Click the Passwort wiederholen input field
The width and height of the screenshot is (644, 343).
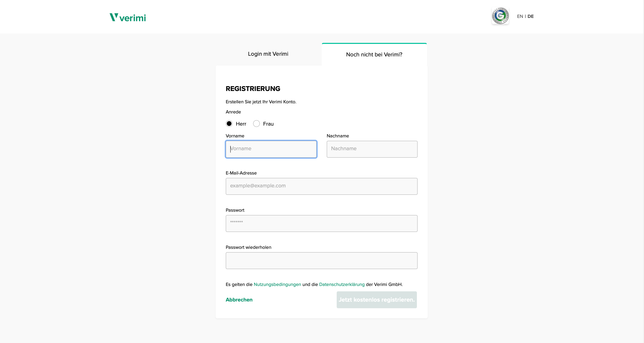point(321,260)
